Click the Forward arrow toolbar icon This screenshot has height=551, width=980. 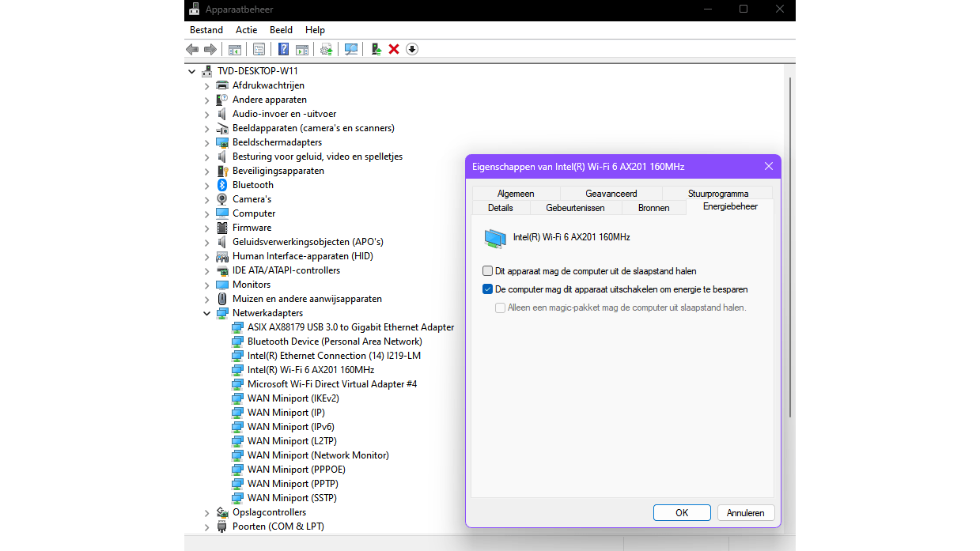pyautogui.click(x=210, y=49)
